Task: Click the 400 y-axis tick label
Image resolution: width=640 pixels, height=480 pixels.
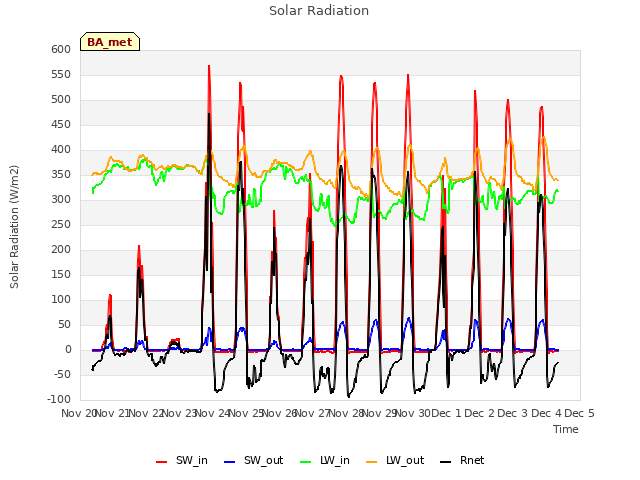Action: click(x=61, y=149)
